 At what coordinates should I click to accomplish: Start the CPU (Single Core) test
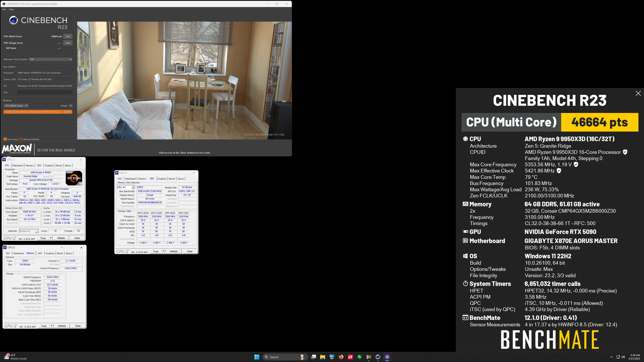[x=68, y=43]
